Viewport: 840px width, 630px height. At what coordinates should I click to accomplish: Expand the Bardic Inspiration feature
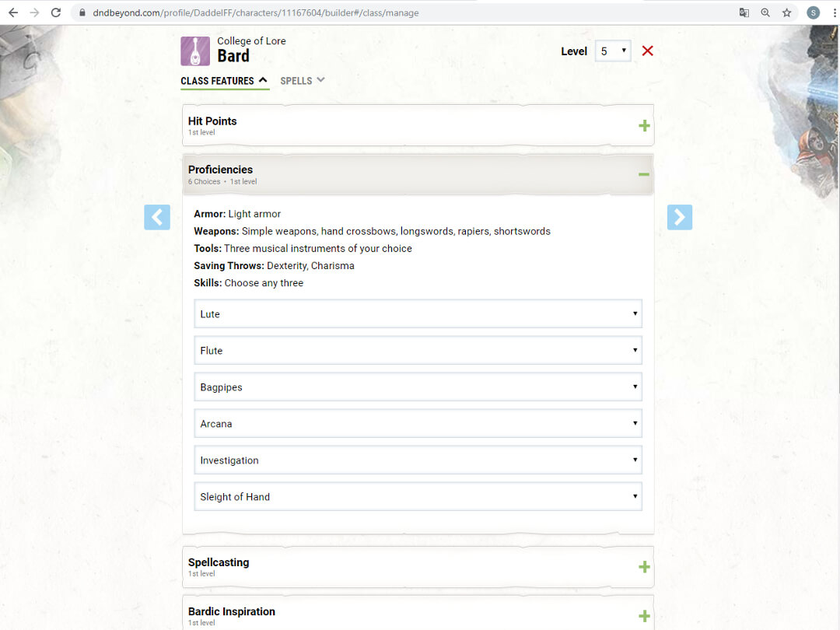click(644, 616)
